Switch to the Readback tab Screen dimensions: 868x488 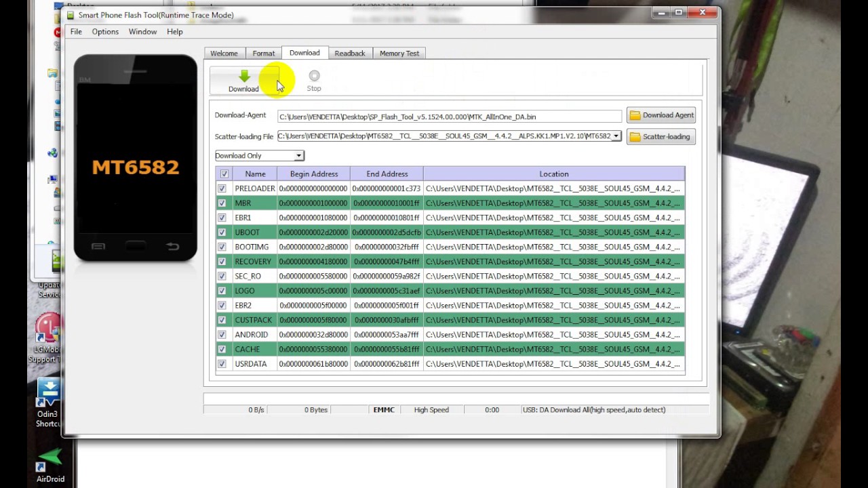point(350,54)
